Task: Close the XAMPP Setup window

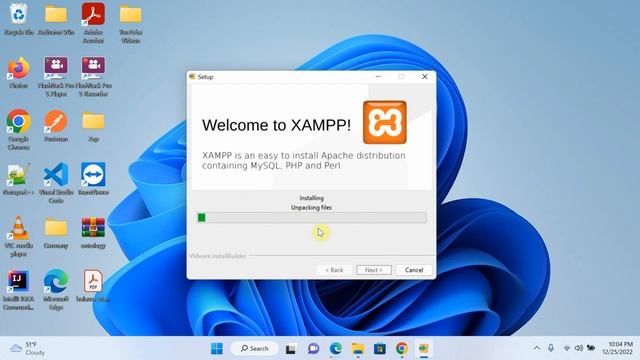Action: pos(424,76)
